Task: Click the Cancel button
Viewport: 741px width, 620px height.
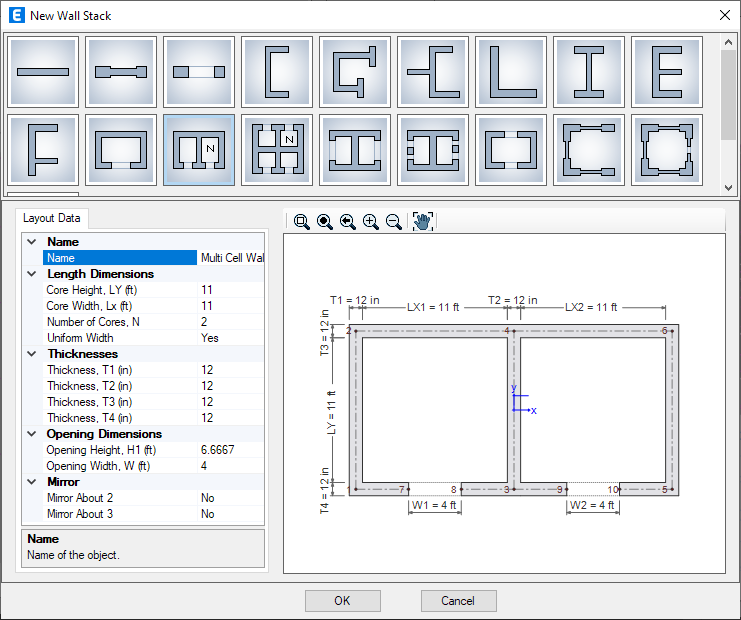Action: point(458,601)
